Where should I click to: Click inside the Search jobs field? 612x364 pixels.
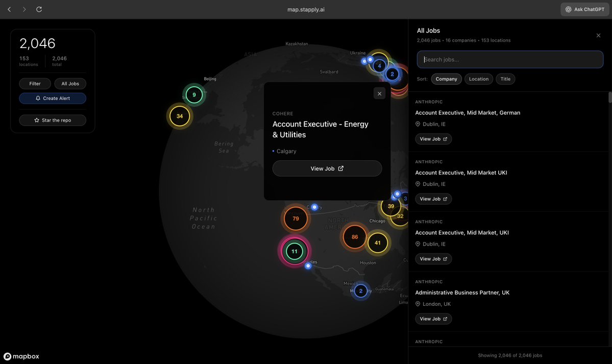pyautogui.click(x=509, y=59)
